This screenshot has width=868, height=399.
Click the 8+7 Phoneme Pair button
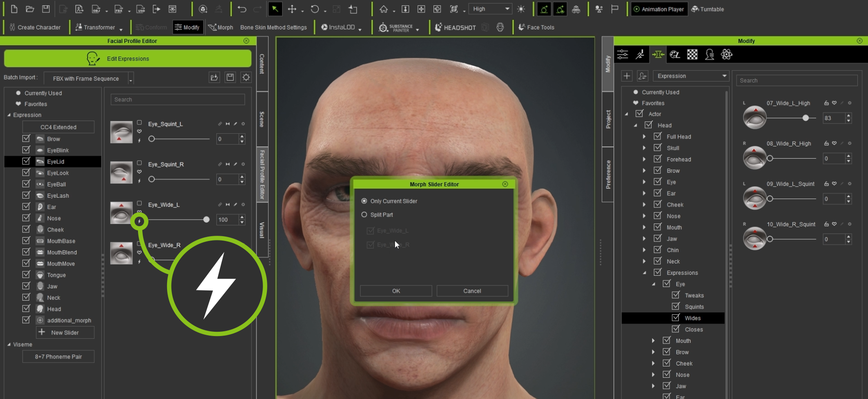pyautogui.click(x=58, y=356)
